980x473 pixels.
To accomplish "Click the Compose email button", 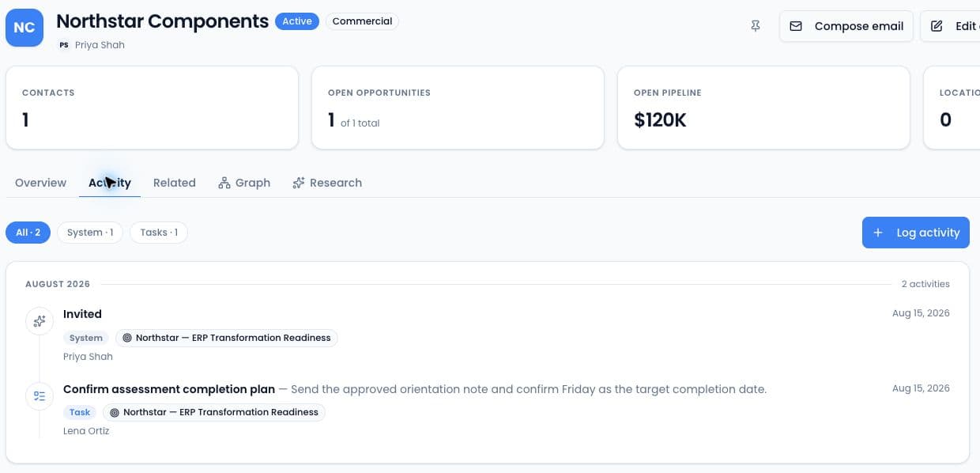I will (846, 26).
